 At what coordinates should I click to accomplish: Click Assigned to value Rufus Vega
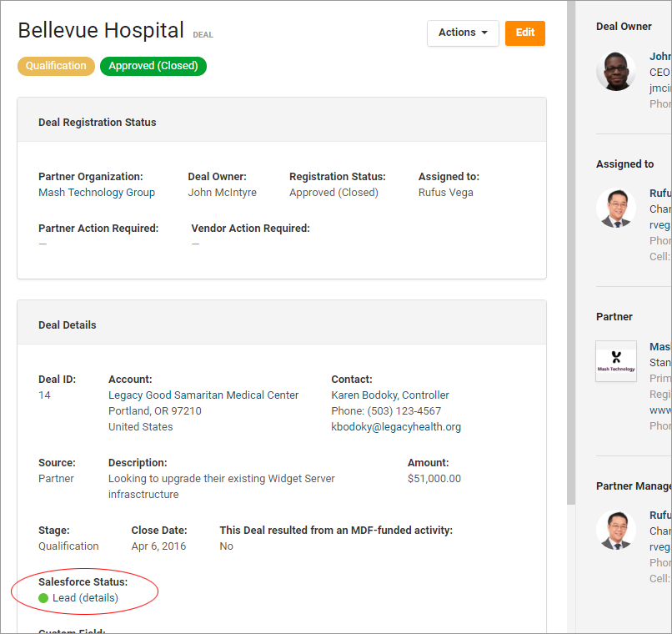click(446, 193)
